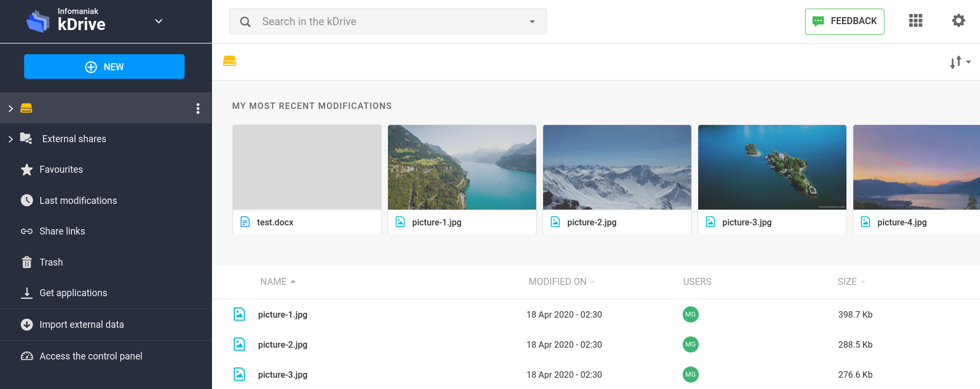
Task: Click the FEEDBACK button
Action: [x=845, y=21]
